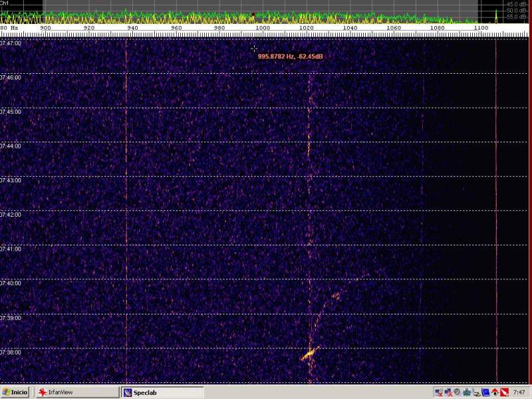Screen dimensions: 532x399
Task: Switch to IrfanView in the taskbar
Action: (60, 392)
